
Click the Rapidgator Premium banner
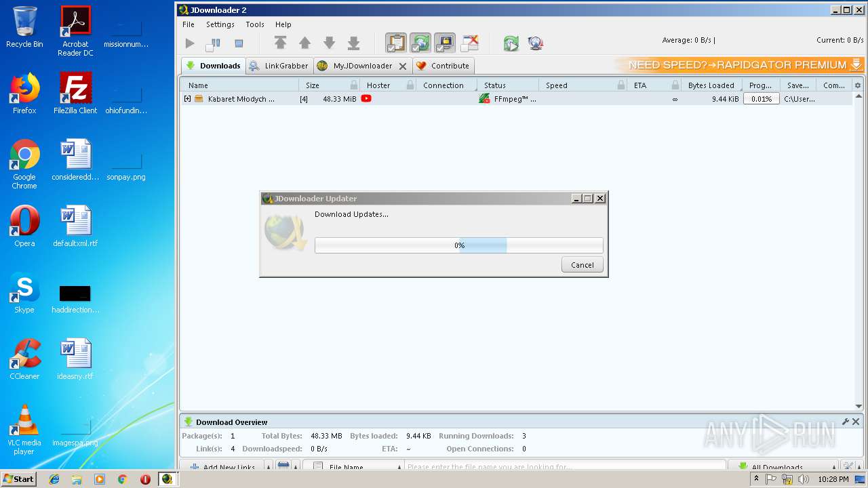pos(740,65)
